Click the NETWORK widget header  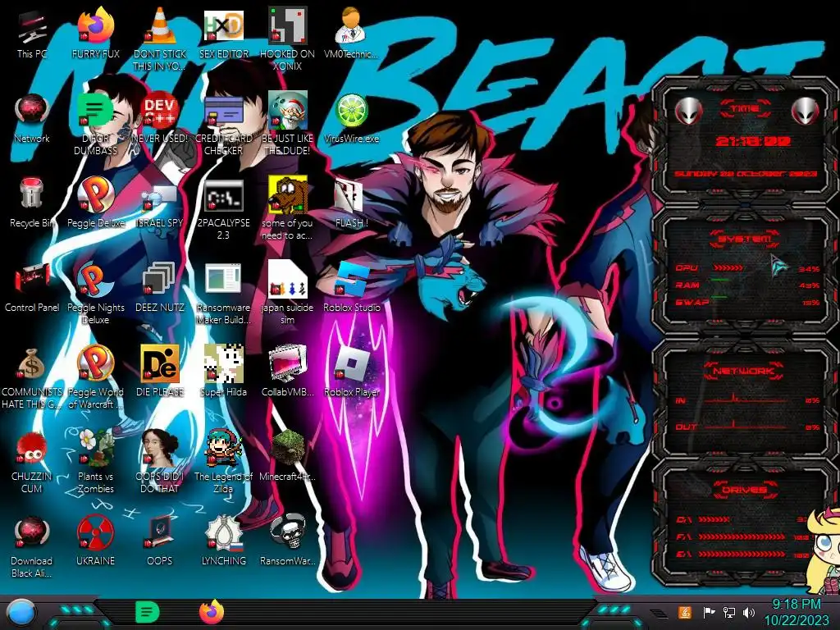pyautogui.click(x=745, y=371)
